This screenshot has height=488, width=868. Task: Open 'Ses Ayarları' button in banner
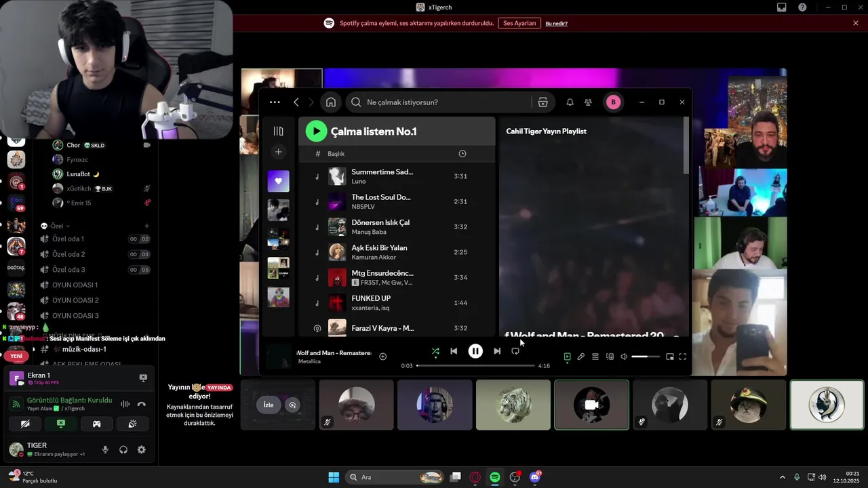(519, 23)
